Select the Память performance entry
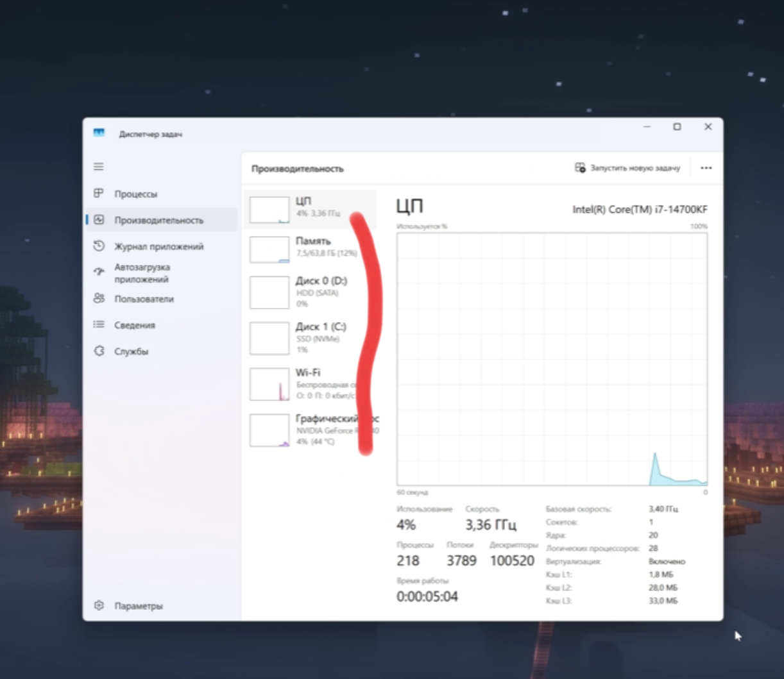Screen dimensions: 784x679 coord(311,249)
